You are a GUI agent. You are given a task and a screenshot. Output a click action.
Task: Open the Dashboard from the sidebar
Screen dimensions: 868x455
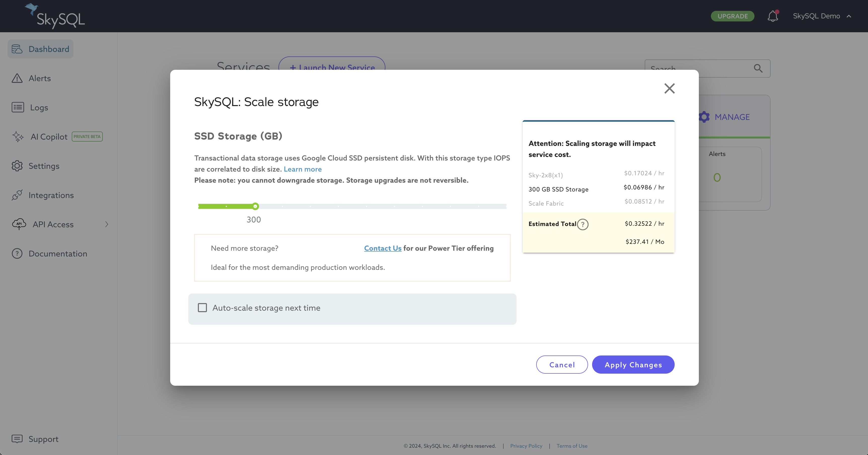18,49
